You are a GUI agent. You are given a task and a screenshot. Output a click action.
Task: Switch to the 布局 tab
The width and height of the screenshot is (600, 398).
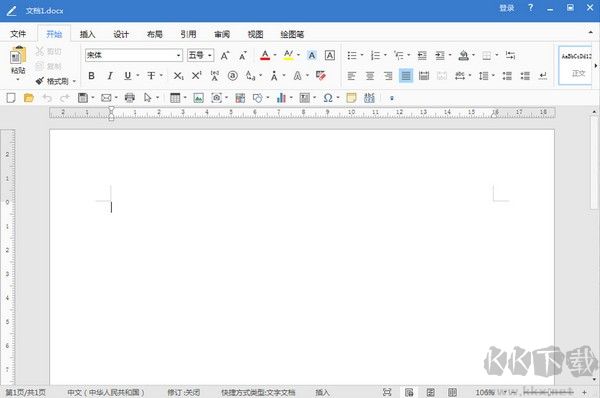[155, 34]
